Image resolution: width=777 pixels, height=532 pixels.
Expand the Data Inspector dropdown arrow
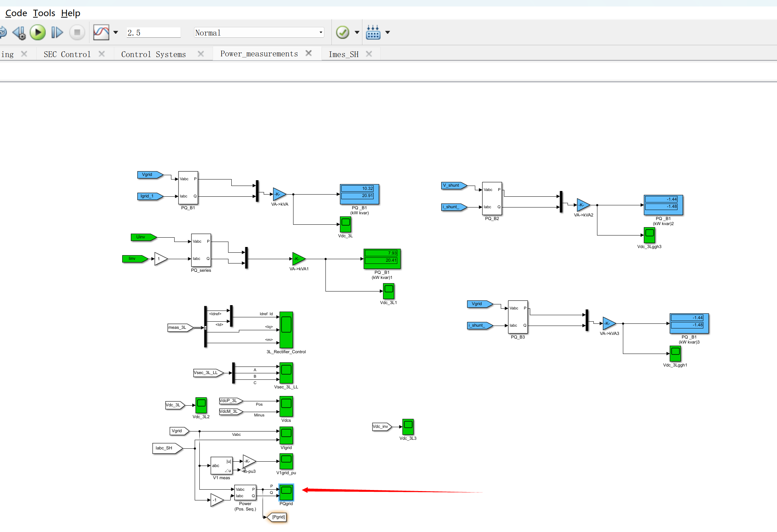coord(116,32)
